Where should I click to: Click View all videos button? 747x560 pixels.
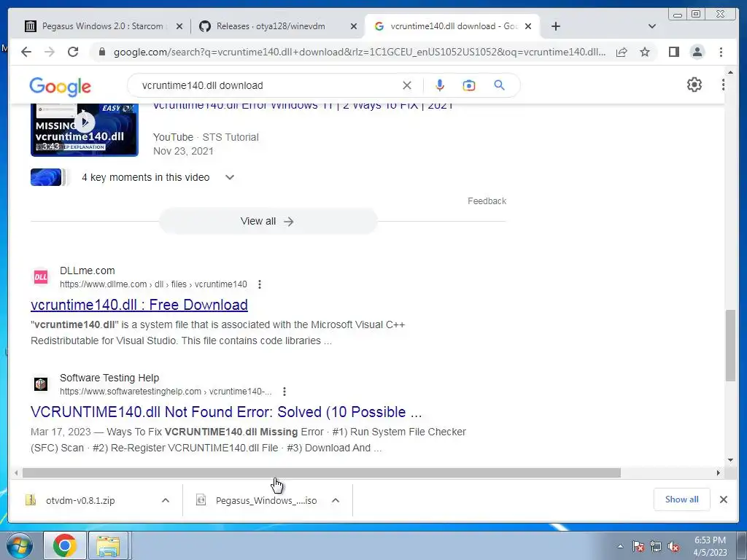point(268,222)
